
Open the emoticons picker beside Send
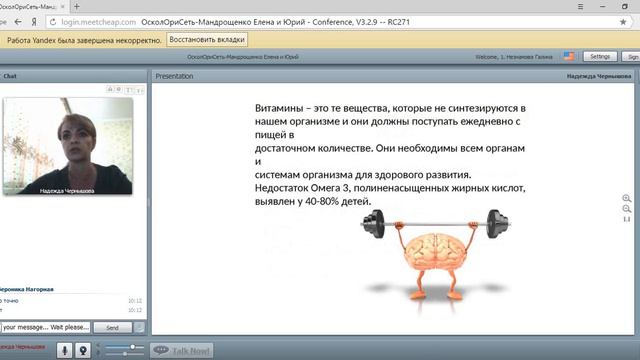(139, 327)
